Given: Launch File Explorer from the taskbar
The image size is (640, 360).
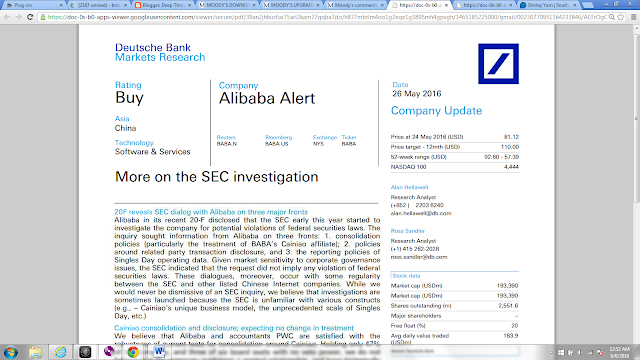Looking at the screenshot, I should pyautogui.click(x=36, y=352).
